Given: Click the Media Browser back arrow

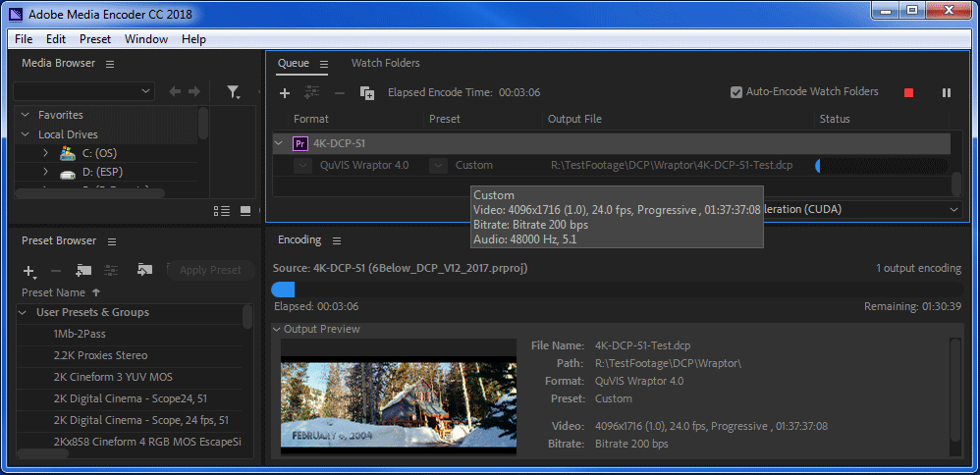Looking at the screenshot, I should [x=176, y=92].
